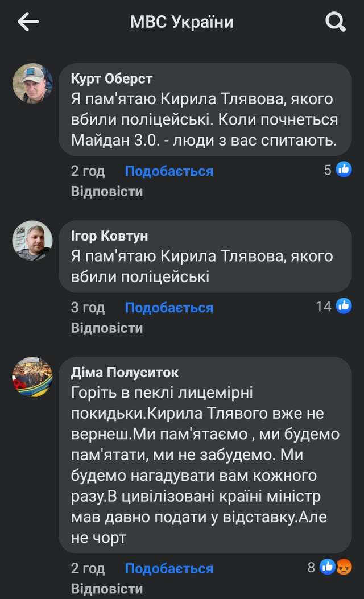Reply to Діма Полуситок's comment
The image size is (364, 599).
[x=107, y=588]
